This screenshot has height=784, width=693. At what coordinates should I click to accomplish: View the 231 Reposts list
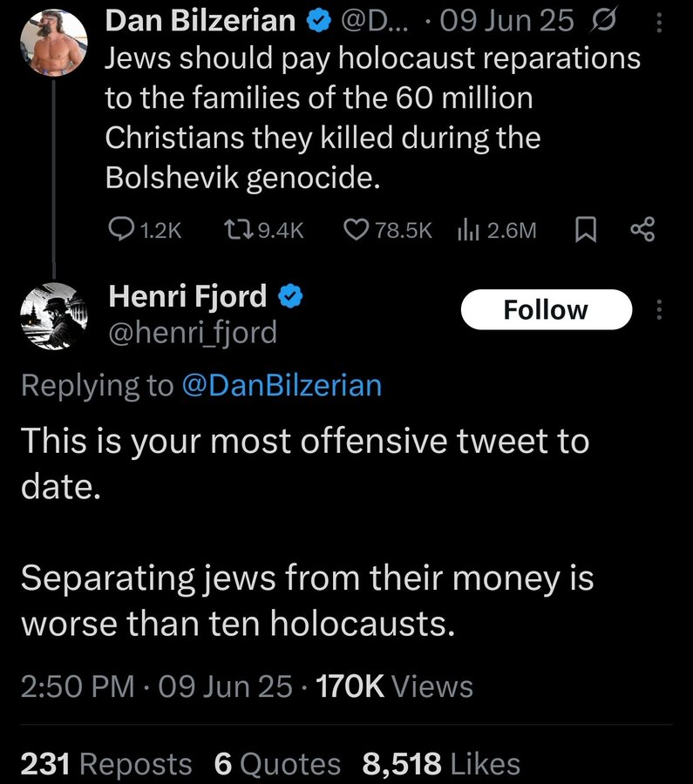coord(105,763)
